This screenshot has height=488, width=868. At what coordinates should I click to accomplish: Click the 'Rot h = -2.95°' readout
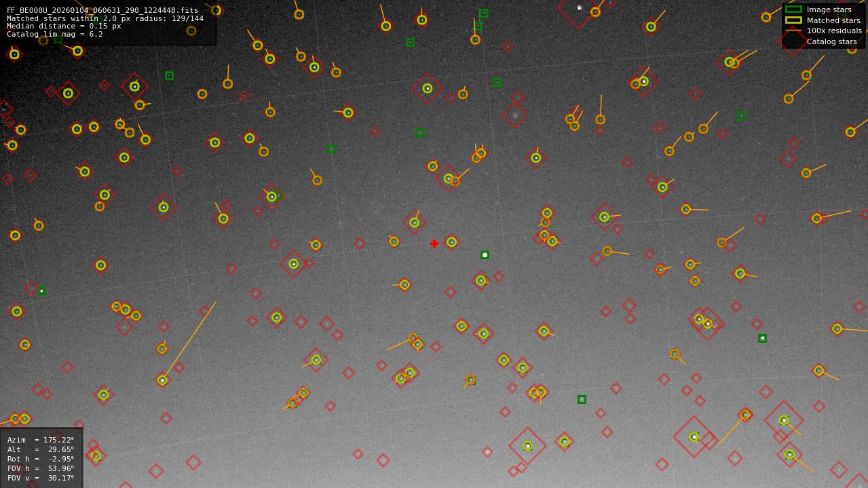(41, 459)
